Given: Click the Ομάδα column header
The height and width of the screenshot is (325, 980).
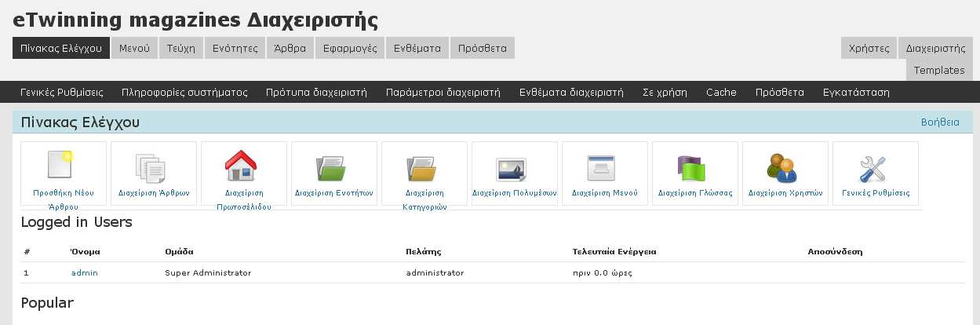Looking at the screenshot, I should (179, 252).
